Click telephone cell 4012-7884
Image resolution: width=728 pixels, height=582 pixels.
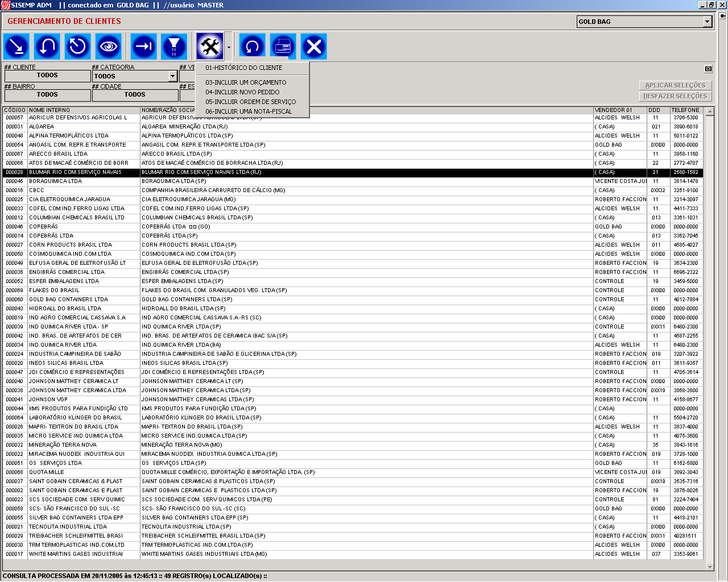point(686,300)
